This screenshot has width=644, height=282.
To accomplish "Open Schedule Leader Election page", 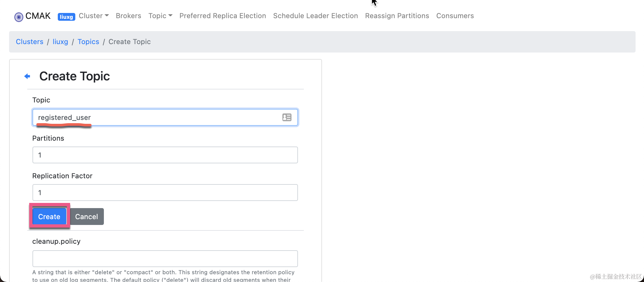I will tap(315, 16).
